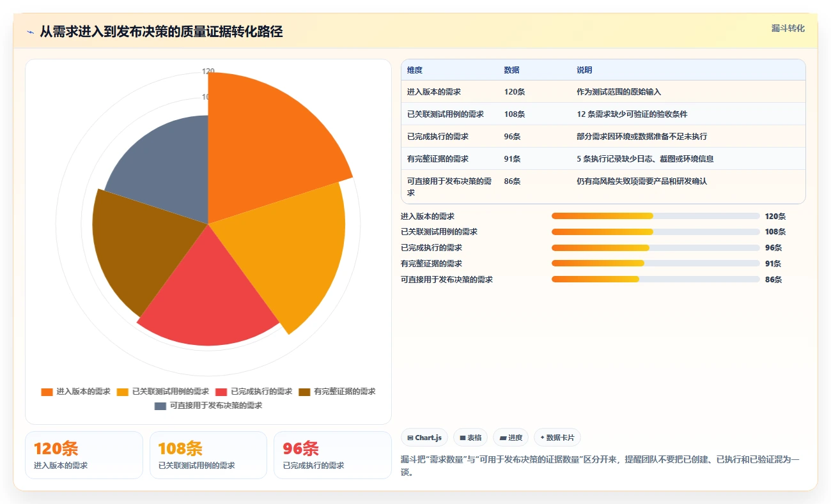This screenshot has height=504, width=831.
Task: Click table value 91条
Action: click(512, 159)
